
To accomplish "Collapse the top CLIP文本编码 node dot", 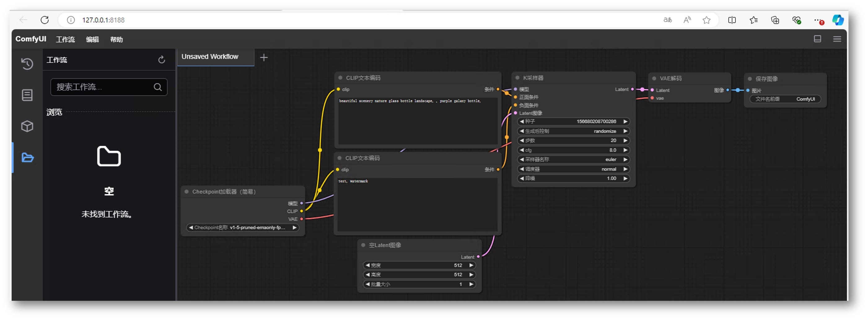I will (x=340, y=78).
